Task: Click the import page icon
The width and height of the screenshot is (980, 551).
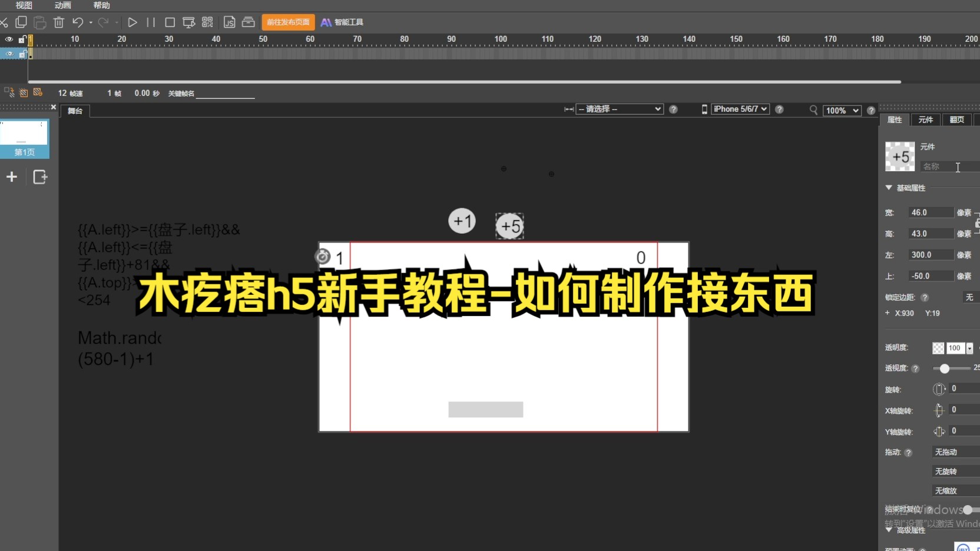Action: tap(40, 177)
